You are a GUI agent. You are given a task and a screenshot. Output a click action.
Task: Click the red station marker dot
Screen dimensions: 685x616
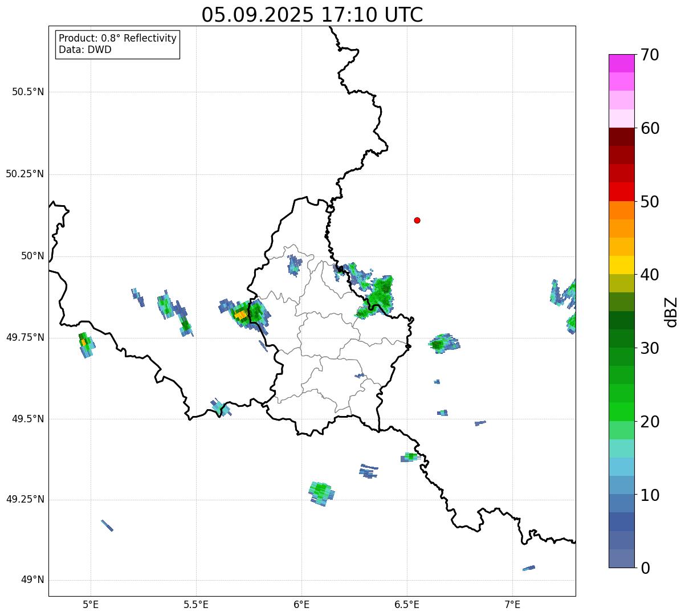417,220
